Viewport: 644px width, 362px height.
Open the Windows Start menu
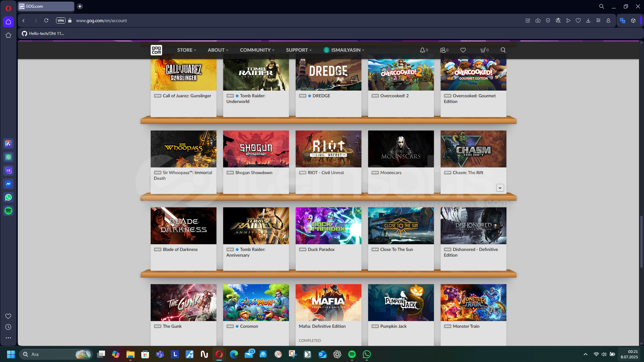pyautogui.click(x=11, y=354)
